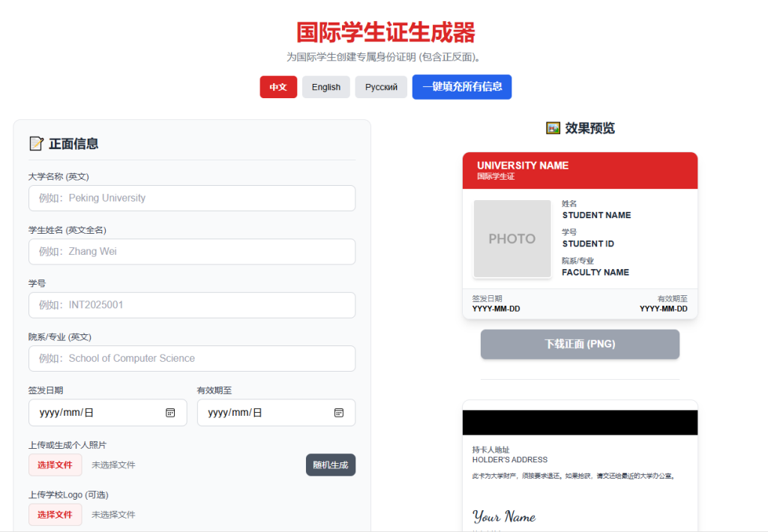768x532 pixels.
Task: Click the red UNIVERSITY NAME header on preview
Action: 580,170
